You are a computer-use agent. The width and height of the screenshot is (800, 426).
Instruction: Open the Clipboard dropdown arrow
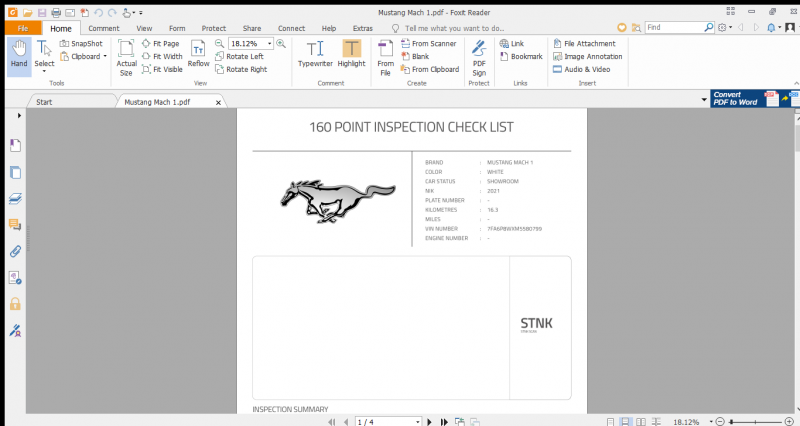tap(105, 56)
